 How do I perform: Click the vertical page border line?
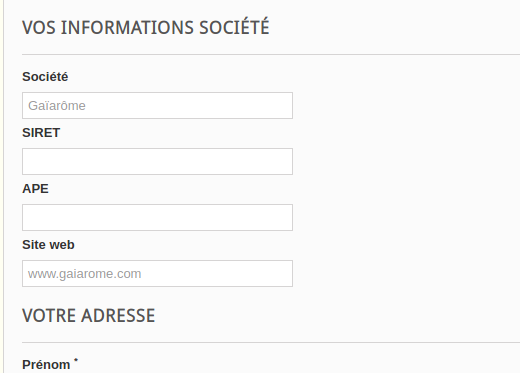(x=3, y=187)
